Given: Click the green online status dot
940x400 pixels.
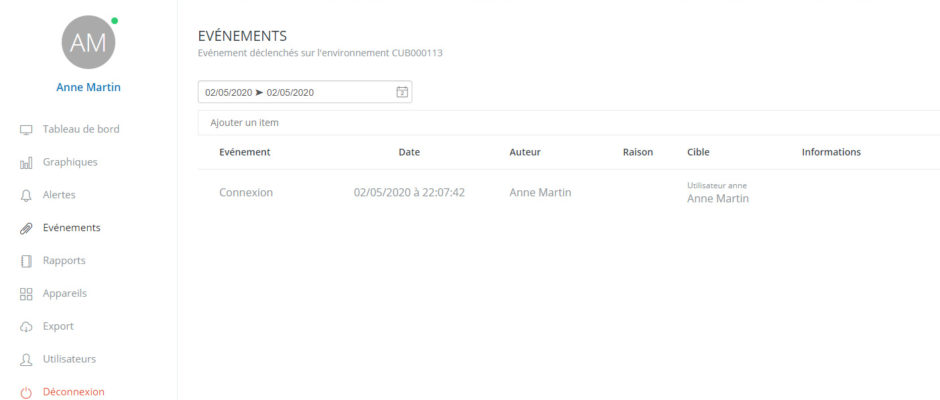Looking at the screenshot, I should [115, 21].
